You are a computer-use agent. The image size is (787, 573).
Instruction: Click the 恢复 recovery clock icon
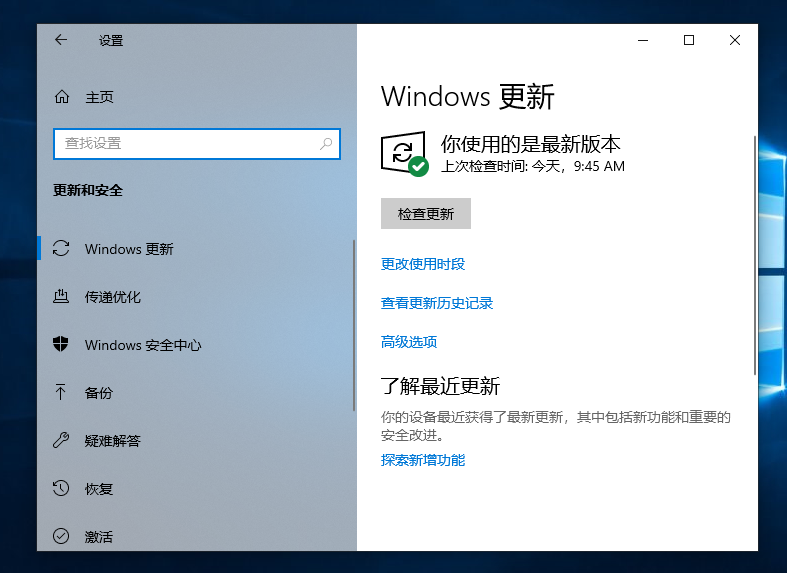(x=62, y=489)
